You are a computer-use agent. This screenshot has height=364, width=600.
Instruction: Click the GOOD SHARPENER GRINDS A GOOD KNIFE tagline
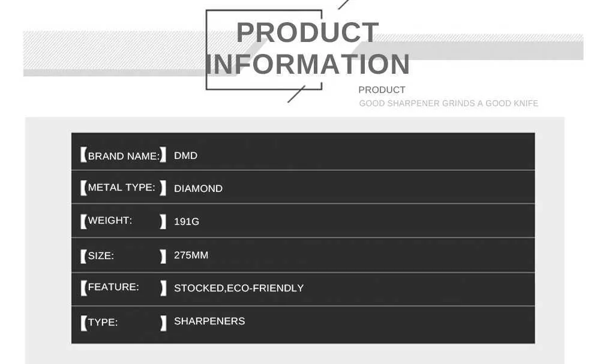click(448, 103)
